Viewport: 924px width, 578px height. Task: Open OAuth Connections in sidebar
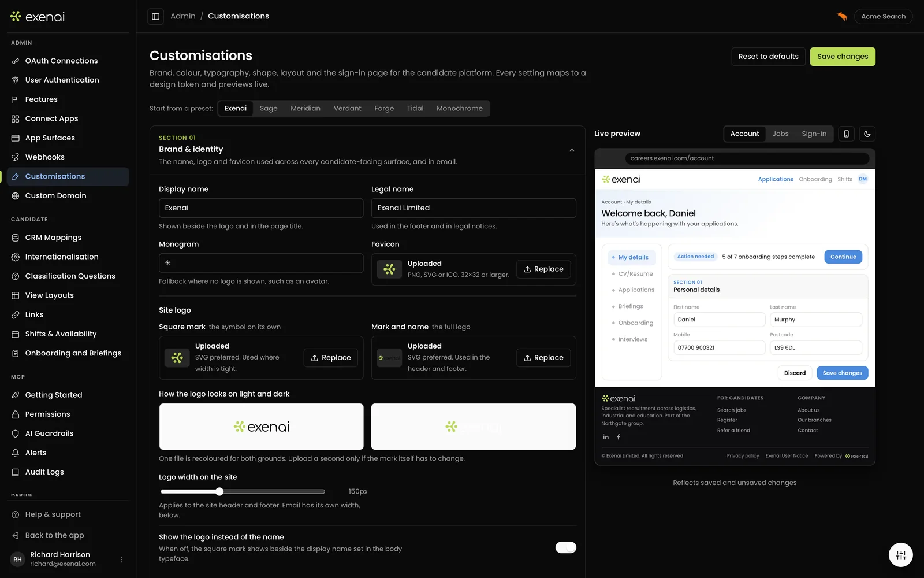pos(68,61)
